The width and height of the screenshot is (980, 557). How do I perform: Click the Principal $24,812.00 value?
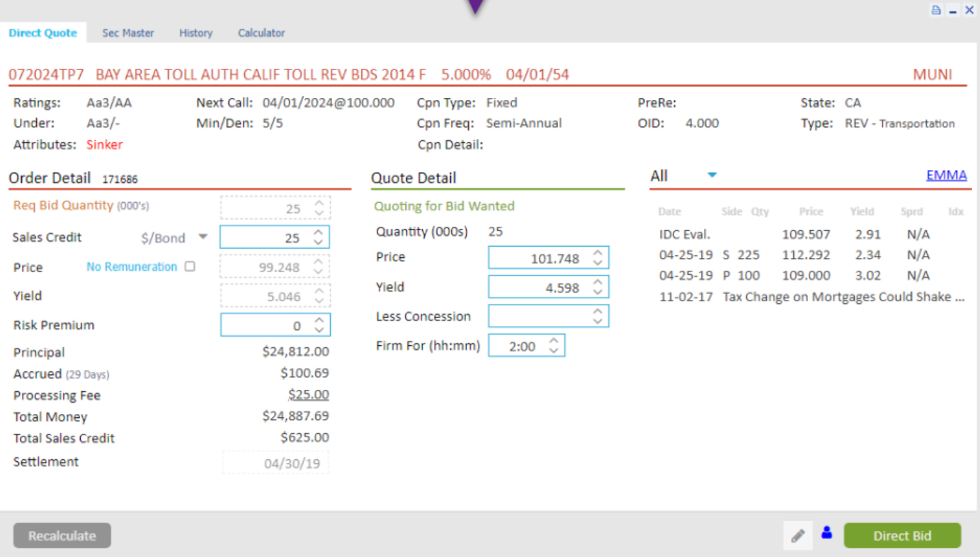295,351
